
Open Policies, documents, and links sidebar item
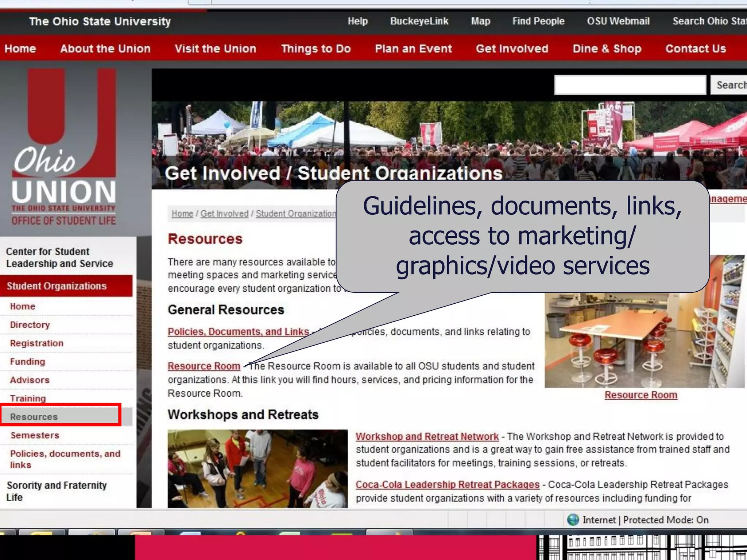pos(65,459)
